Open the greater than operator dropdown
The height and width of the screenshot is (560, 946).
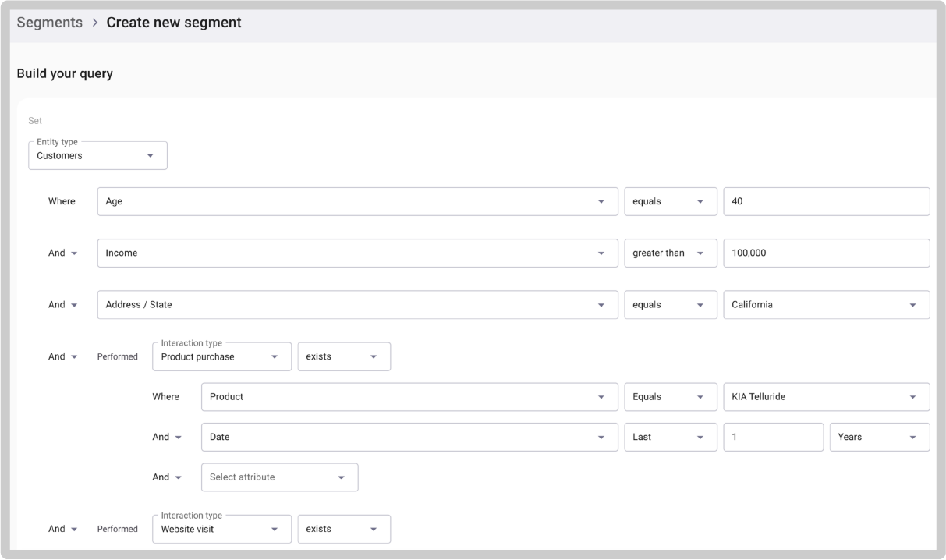tap(669, 253)
